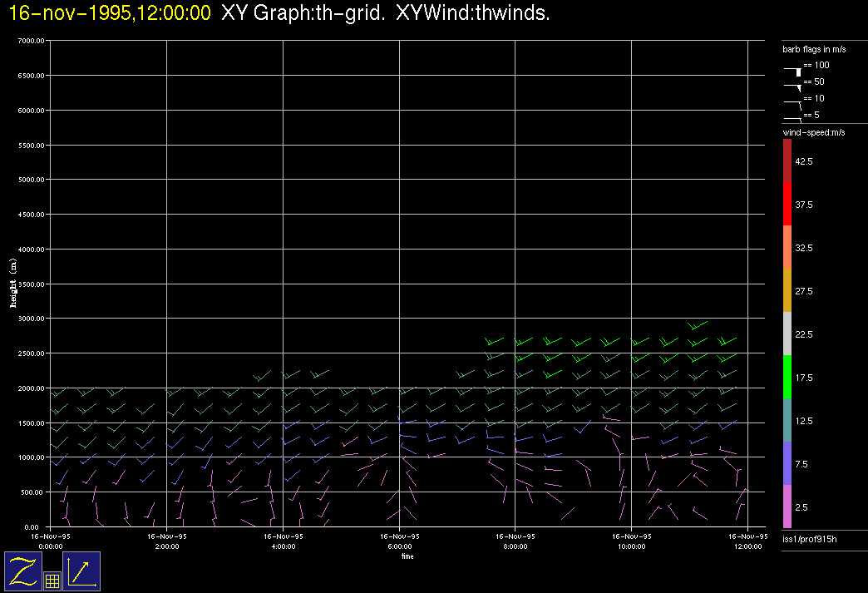Open the small yellow grid icon
Image resolution: width=868 pixels, height=593 pixels.
[52, 581]
